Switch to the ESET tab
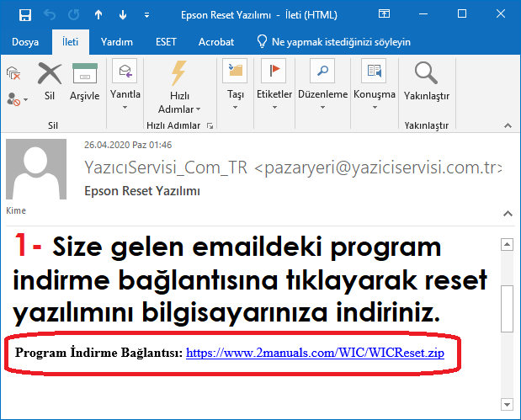521x420 pixels. tap(166, 42)
